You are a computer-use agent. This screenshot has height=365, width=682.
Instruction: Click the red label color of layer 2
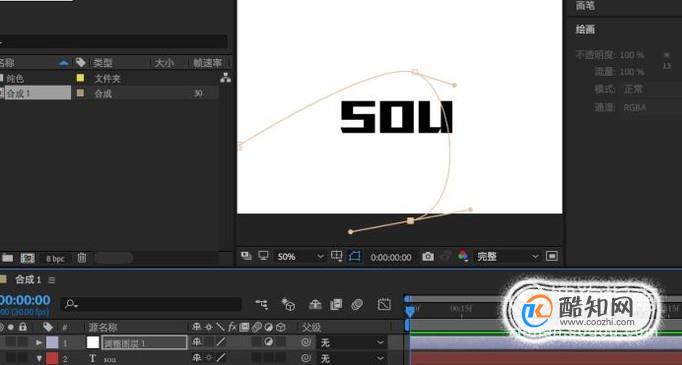click(52, 358)
